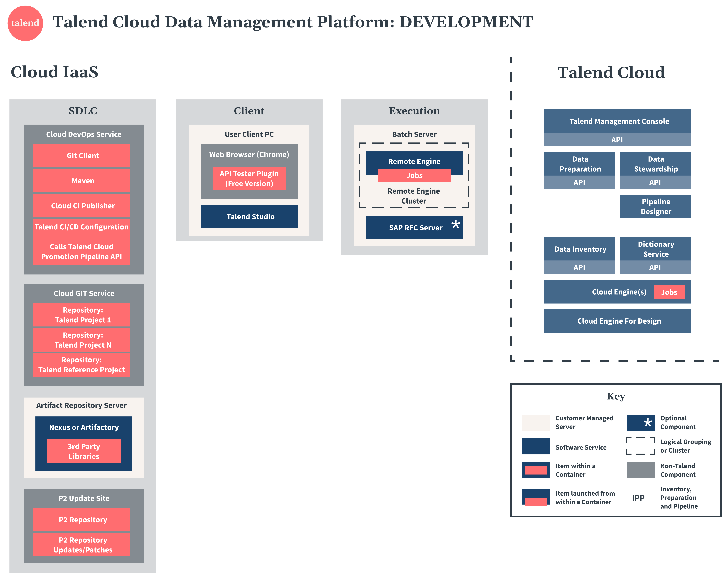
Task: Click the Talend CI/CD Configuration box
Action: coord(81,242)
